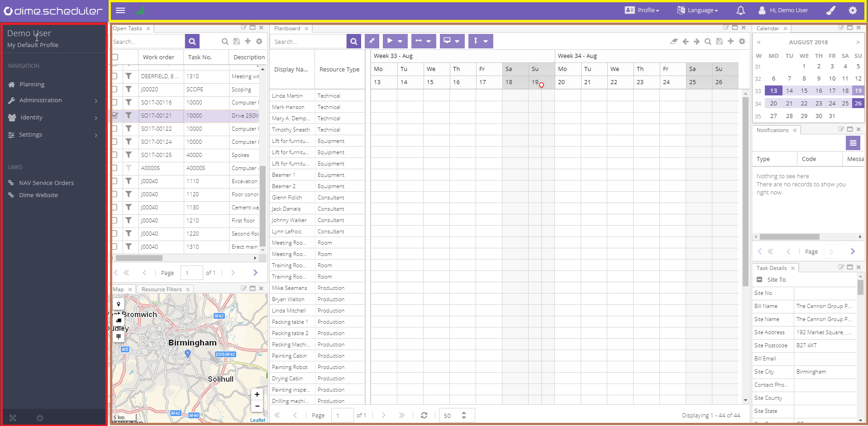Click Planboard save layout icon
Image resolution: width=868 pixels, height=426 pixels.
point(719,41)
